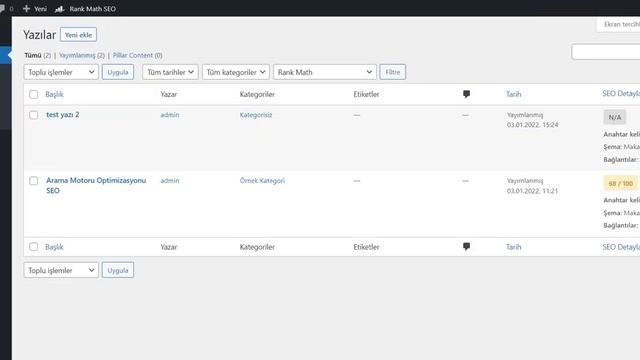
Task: Open post Arama Motoru Optimizasyonu SEO
Action: [x=96, y=185]
